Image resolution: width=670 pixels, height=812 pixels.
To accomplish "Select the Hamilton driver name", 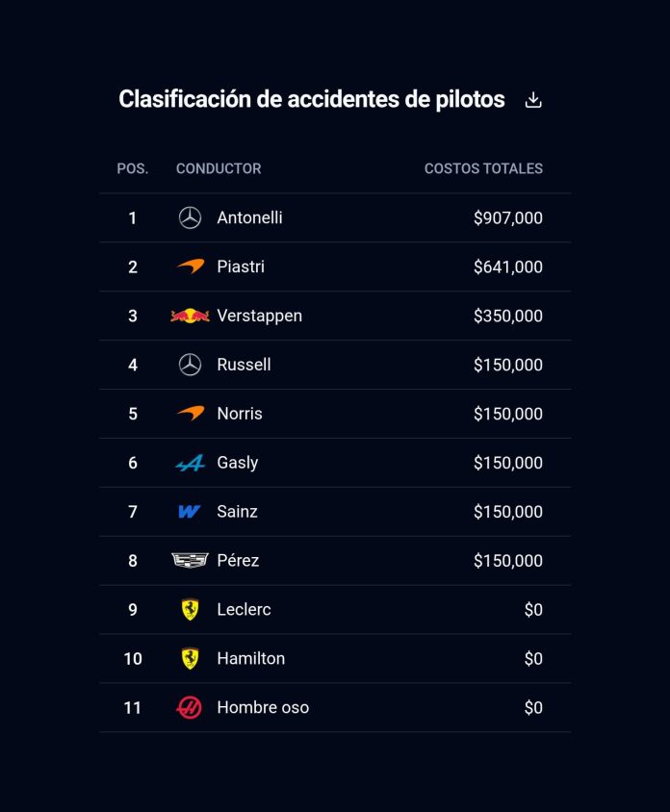I will (x=251, y=658).
